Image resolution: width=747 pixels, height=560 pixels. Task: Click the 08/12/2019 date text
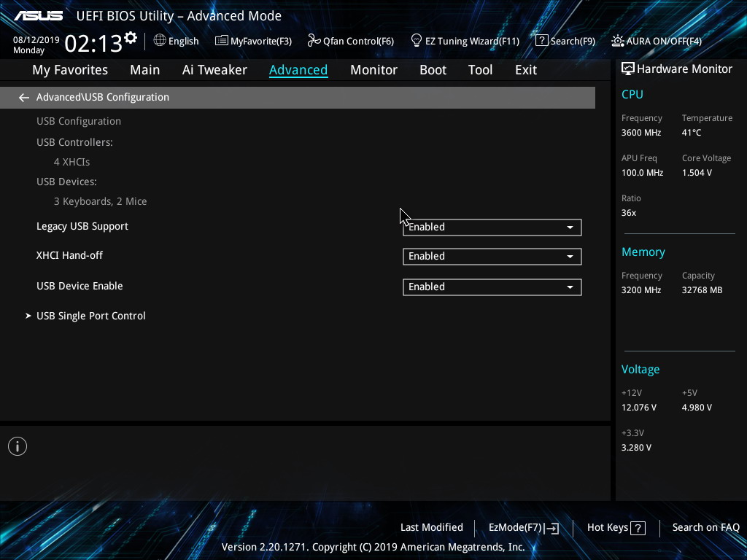point(36,40)
